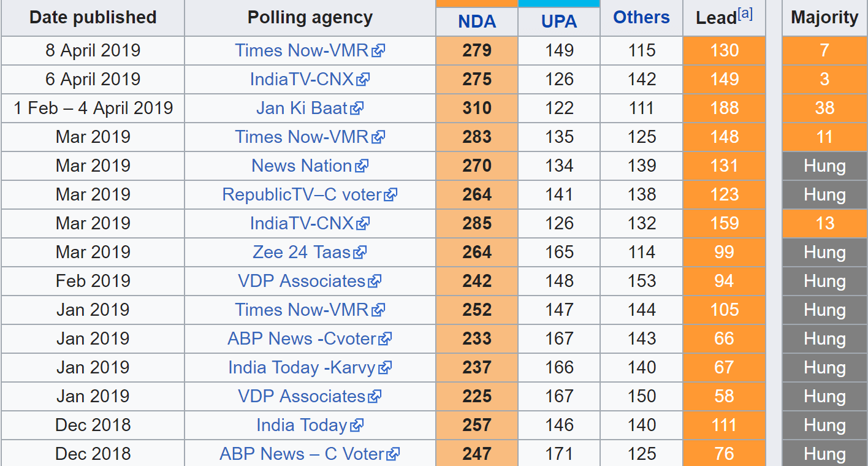
Task: Click the orange color bar above NDA
Action: [477, 4]
